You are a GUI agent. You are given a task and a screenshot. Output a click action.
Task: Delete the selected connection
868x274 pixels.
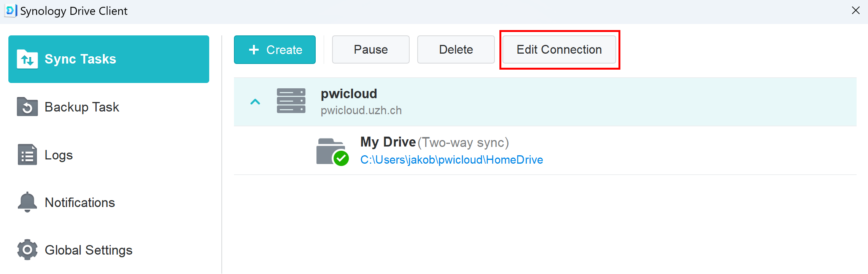[x=456, y=49]
